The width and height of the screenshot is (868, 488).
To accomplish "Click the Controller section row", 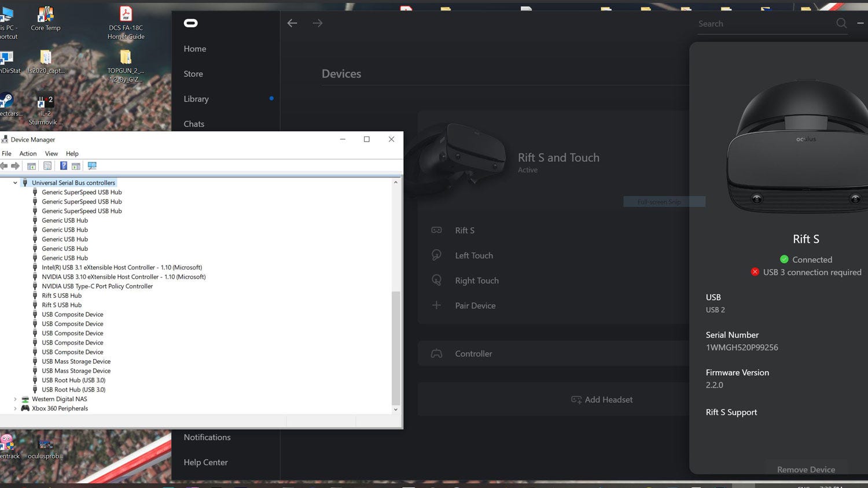I will point(553,353).
